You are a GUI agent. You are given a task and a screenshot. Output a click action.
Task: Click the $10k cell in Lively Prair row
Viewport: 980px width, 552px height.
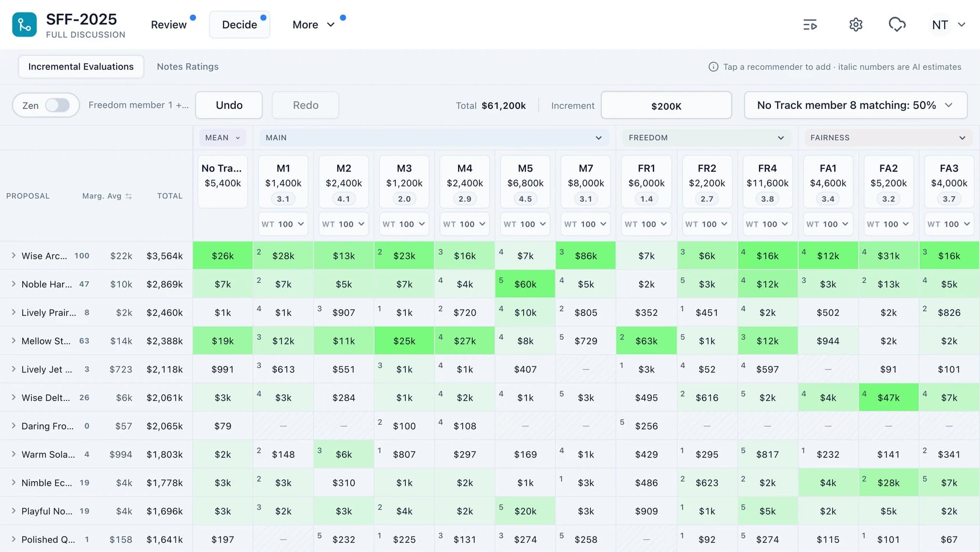click(525, 312)
